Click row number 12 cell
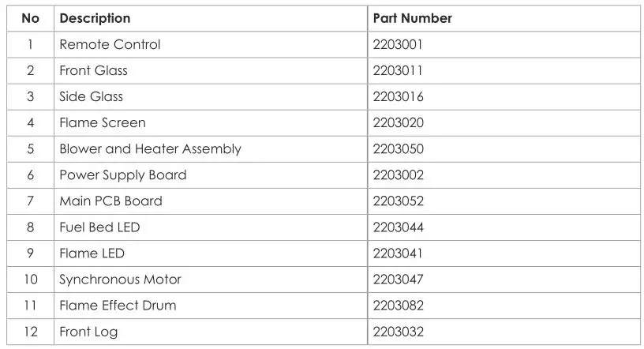The height and width of the screenshot is (349, 644). (x=30, y=332)
